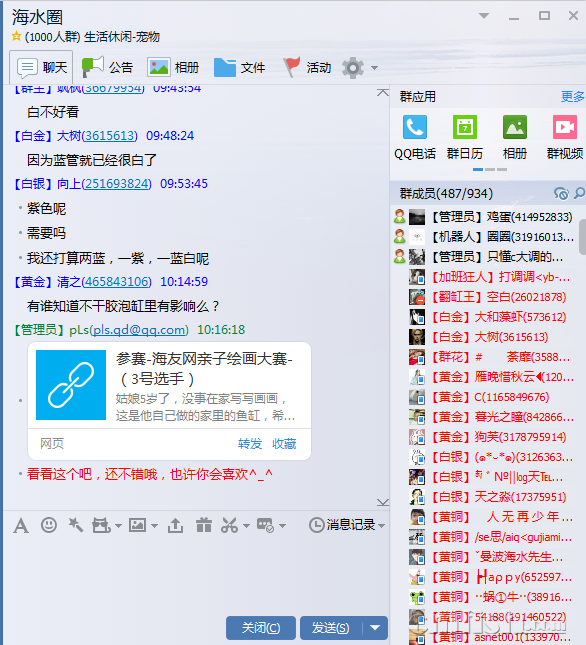Click the 发送(S) button
586x645 pixels.
[x=331, y=628]
